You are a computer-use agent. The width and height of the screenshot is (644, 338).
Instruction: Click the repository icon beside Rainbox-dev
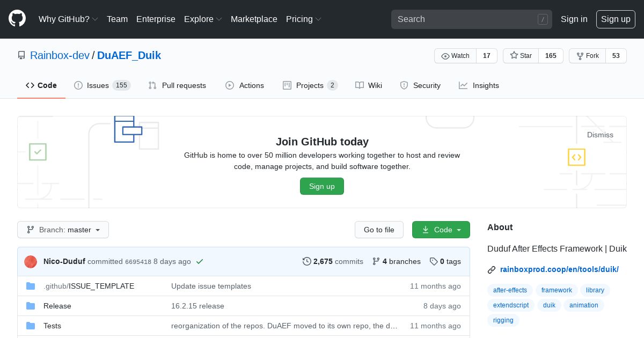[x=21, y=55]
